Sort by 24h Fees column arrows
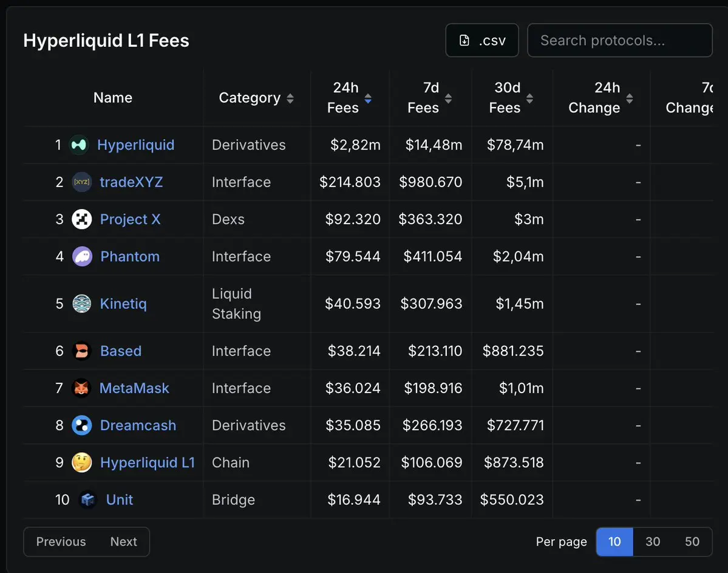The image size is (728, 573). 368,98
